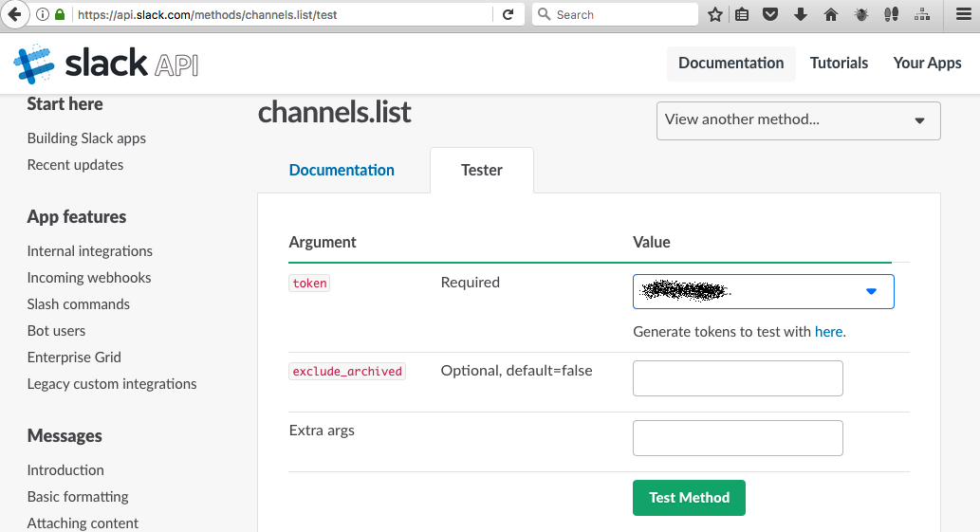Open Building Slack apps sidebar link
This screenshot has width=980, height=532.
pyautogui.click(x=86, y=138)
